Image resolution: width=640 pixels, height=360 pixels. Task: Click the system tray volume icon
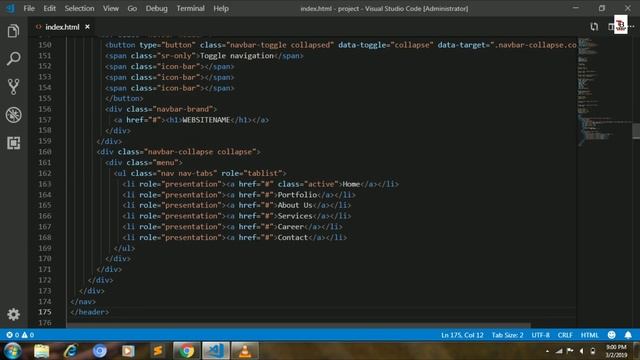[582, 351]
